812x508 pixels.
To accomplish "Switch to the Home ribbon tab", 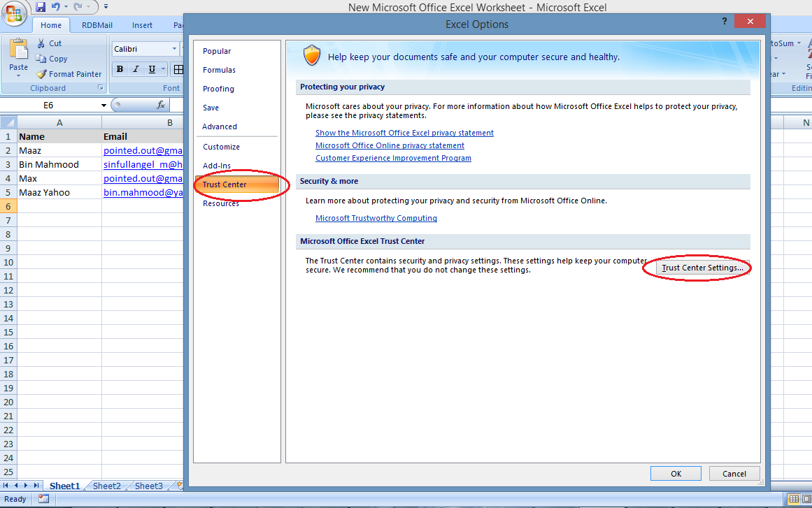I will [51, 25].
